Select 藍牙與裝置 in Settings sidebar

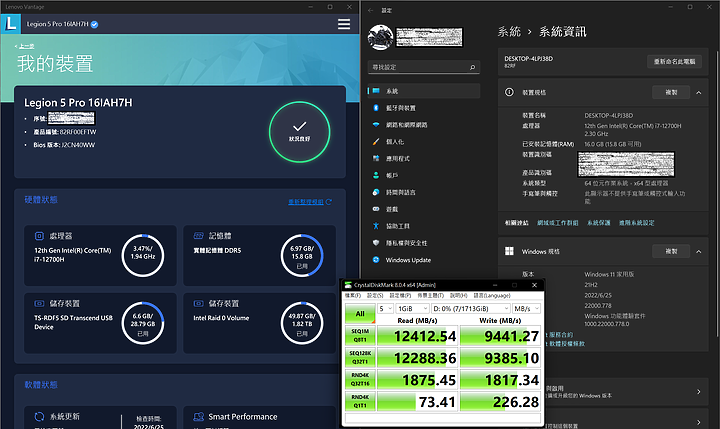coord(423,108)
